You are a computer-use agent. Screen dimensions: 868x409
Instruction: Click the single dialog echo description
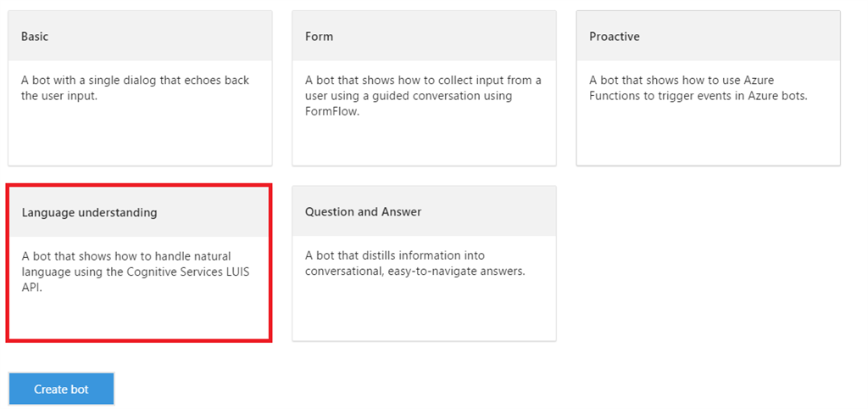[135, 88]
